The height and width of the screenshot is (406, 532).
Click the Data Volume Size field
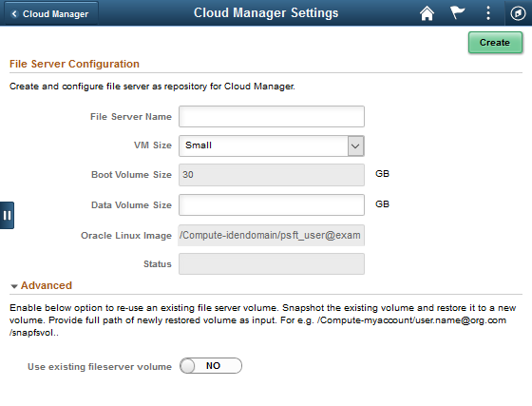(272, 204)
